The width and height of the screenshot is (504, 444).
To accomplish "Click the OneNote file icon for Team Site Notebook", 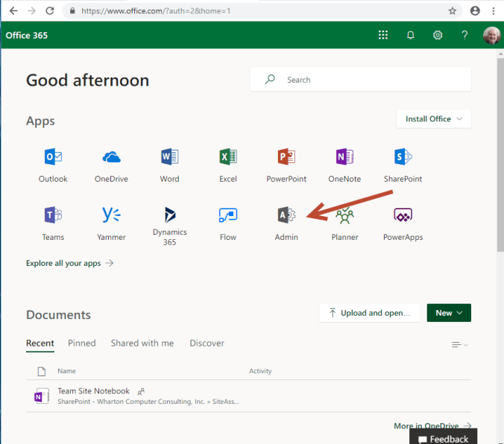I will (42, 396).
